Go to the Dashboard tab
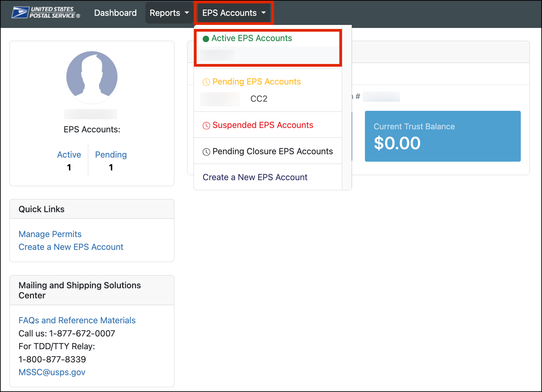This screenshot has height=392, width=542. click(115, 13)
